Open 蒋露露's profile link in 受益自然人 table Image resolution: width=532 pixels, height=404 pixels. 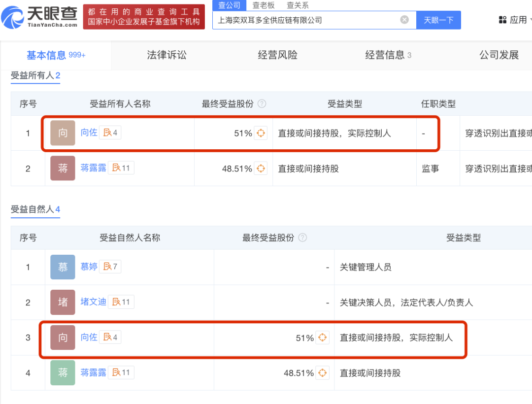(x=93, y=373)
